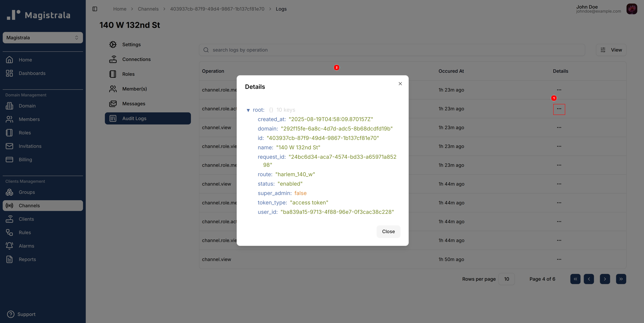Select the Connections icon in channel menu
The width and height of the screenshot is (644, 323).
[x=113, y=59]
